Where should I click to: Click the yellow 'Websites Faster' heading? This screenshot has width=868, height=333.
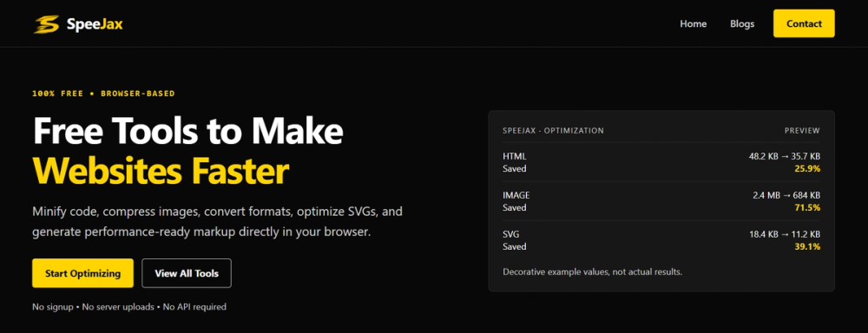tap(161, 171)
